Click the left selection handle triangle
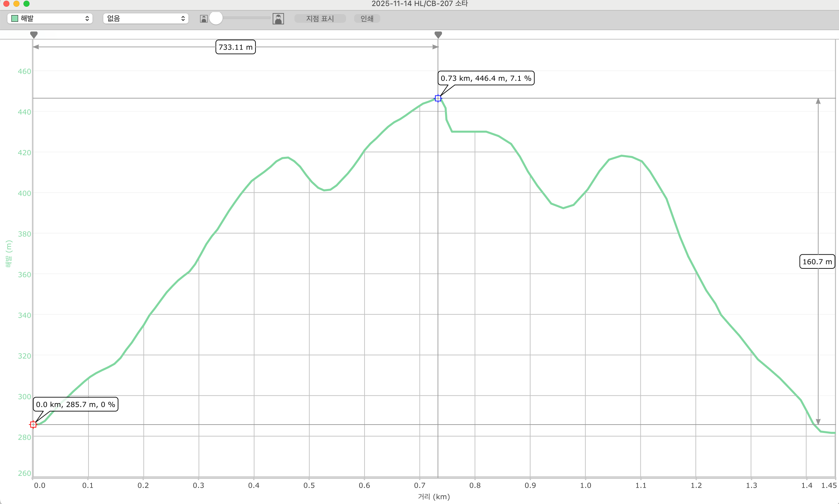839x504 pixels. tap(34, 35)
